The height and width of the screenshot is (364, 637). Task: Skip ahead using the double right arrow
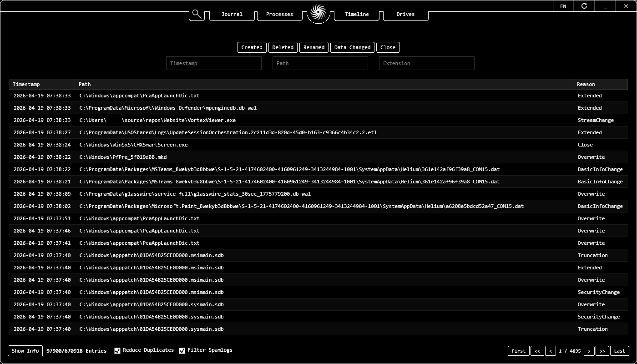[602, 351]
